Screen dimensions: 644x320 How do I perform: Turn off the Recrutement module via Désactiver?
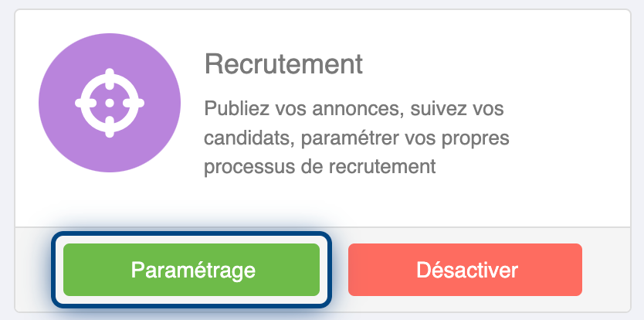(465, 270)
